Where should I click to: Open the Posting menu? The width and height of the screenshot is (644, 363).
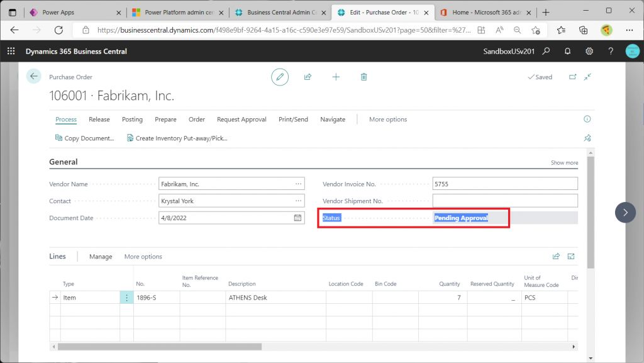coord(132,120)
